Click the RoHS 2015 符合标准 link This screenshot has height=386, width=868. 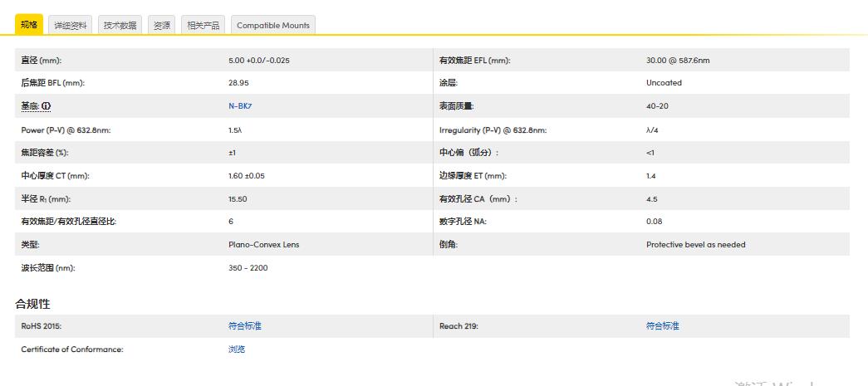coord(244,326)
